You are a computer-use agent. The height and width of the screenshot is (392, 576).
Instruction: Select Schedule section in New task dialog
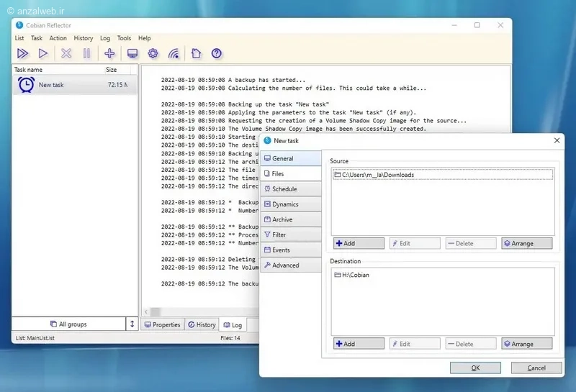point(291,189)
